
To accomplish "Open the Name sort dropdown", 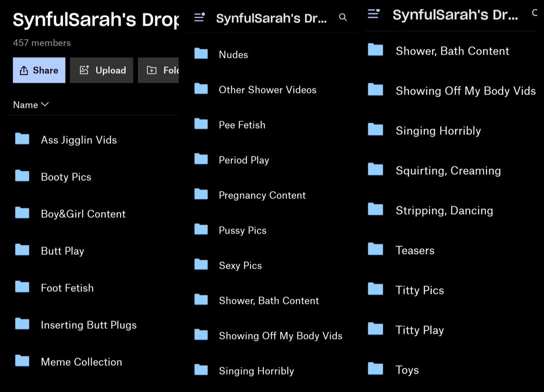I will point(31,105).
